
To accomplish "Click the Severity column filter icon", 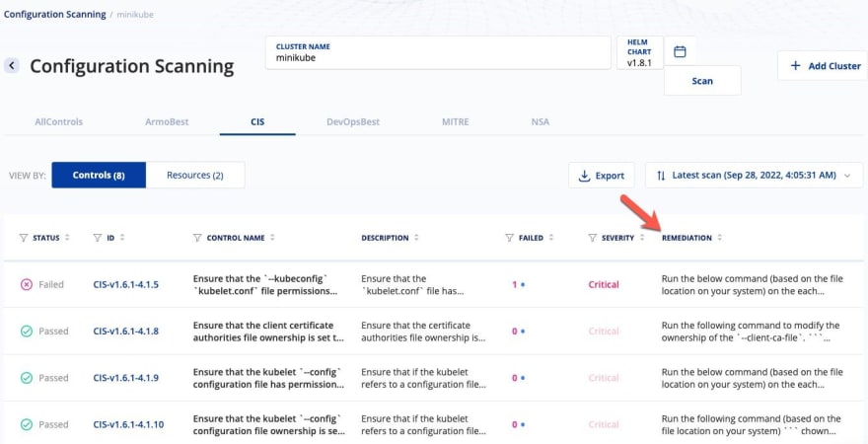I will [x=593, y=238].
